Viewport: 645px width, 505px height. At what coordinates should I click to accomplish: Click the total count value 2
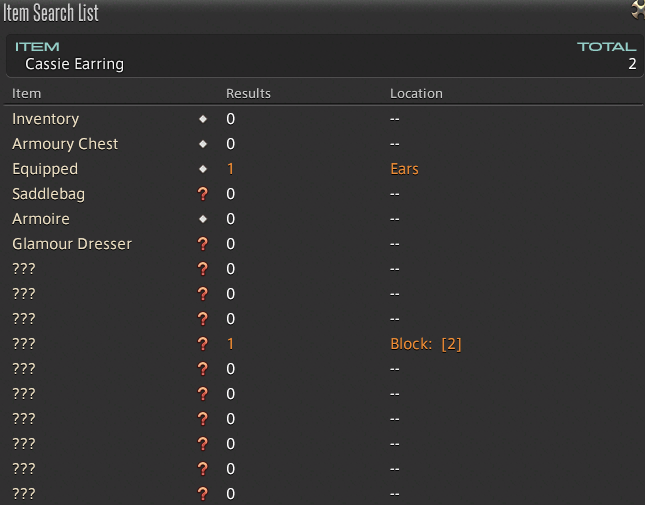[632, 64]
